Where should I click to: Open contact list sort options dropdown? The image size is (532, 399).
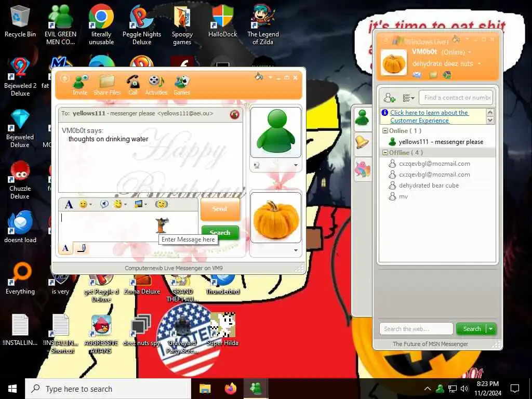pos(408,98)
